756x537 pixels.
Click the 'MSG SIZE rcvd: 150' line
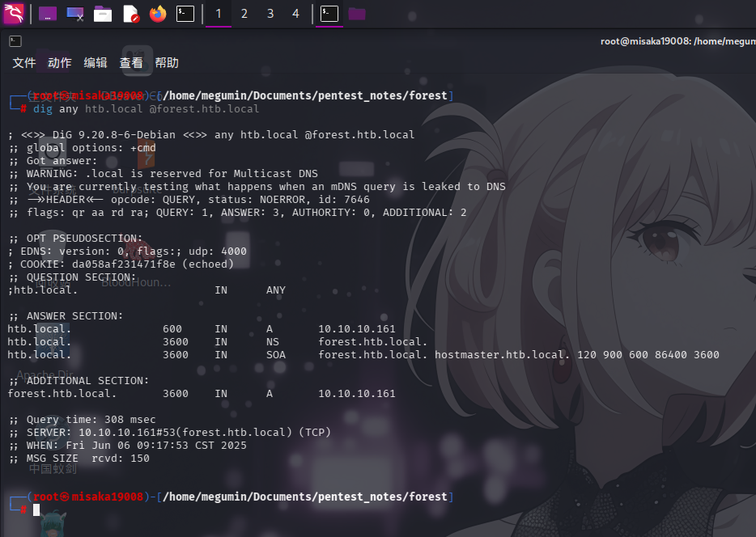pos(79,459)
